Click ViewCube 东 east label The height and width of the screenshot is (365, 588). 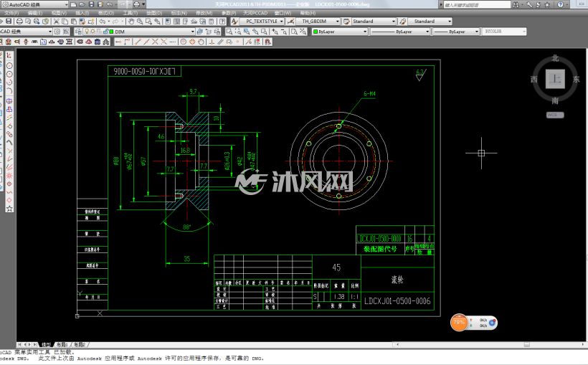tap(577, 79)
